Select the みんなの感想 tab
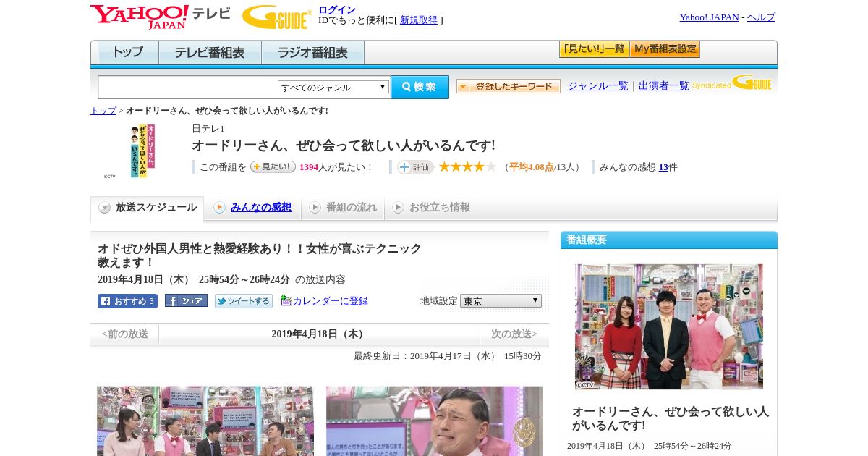Screen dimensions: 868x456 tap(252, 208)
